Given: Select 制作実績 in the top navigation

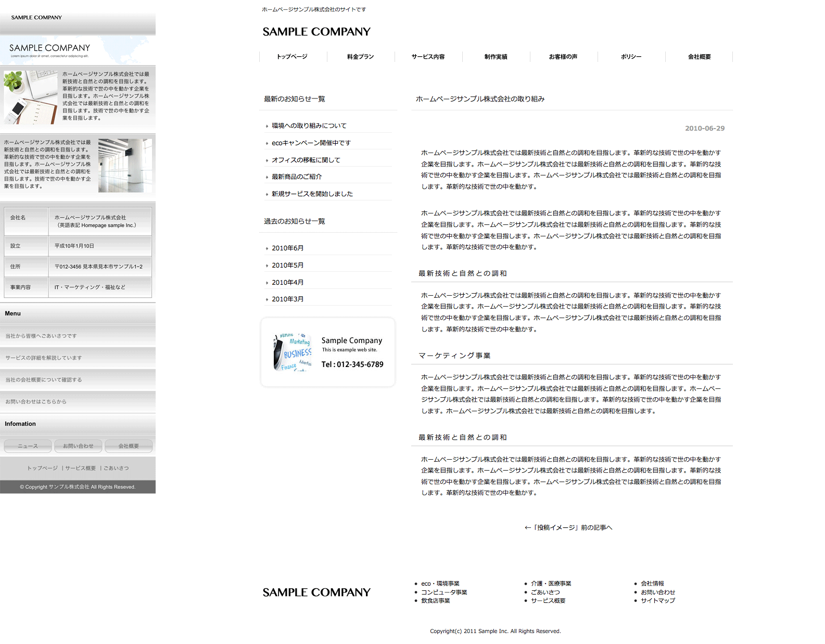Looking at the screenshot, I should (496, 57).
